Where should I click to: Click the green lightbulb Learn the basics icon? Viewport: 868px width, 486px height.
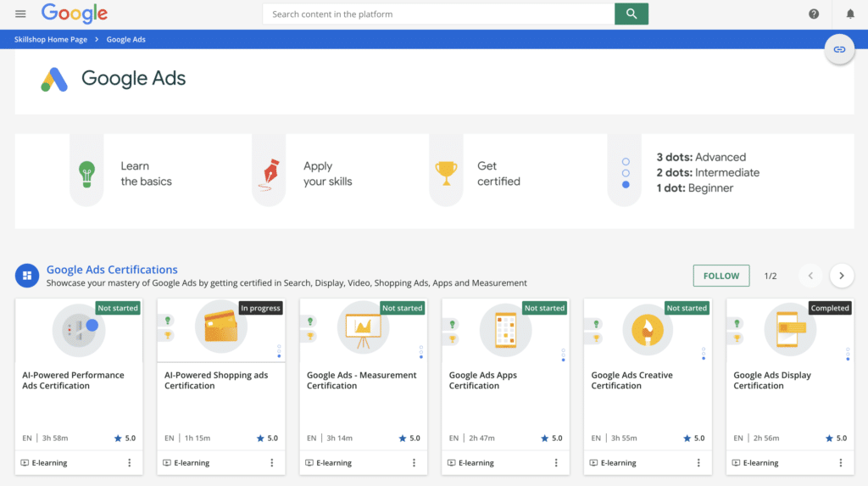pyautogui.click(x=86, y=174)
